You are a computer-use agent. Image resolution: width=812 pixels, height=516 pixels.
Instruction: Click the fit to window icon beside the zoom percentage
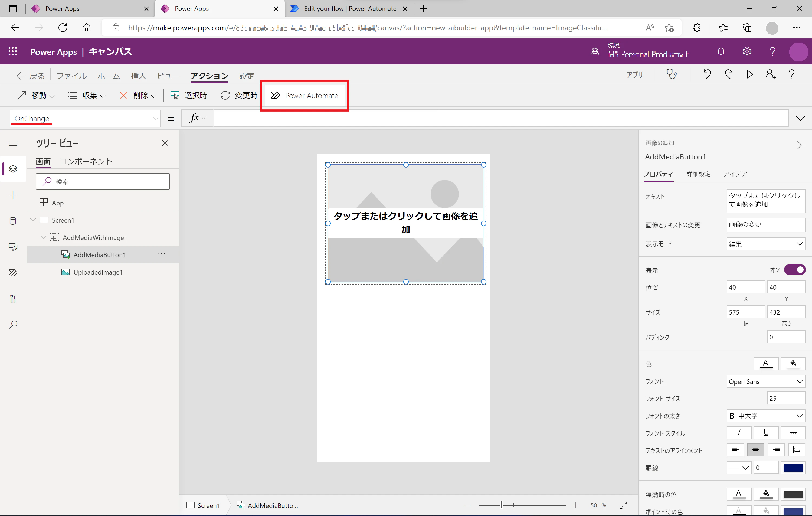coord(623,505)
